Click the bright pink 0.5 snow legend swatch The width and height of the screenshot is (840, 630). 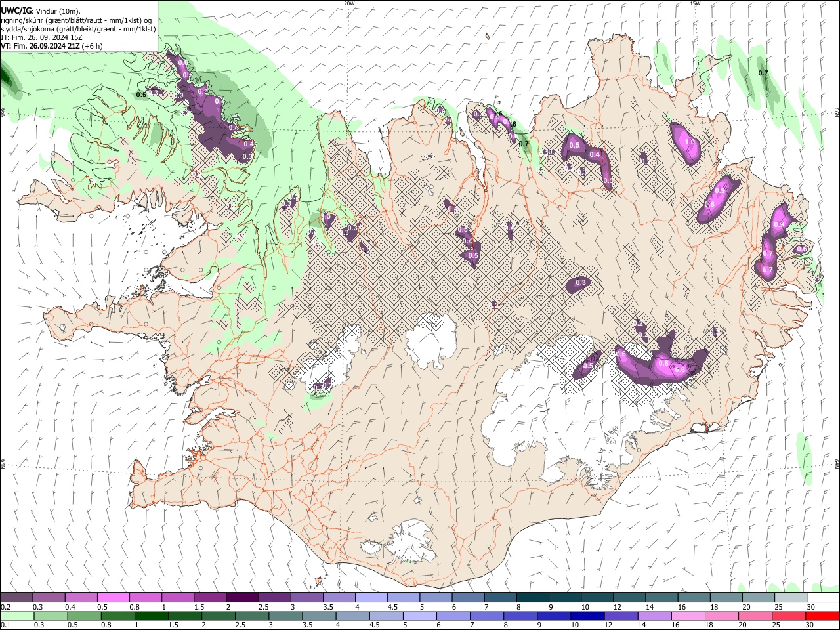point(113,597)
